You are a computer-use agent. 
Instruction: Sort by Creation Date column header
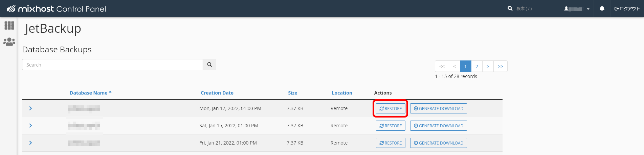(x=217, y=93)
